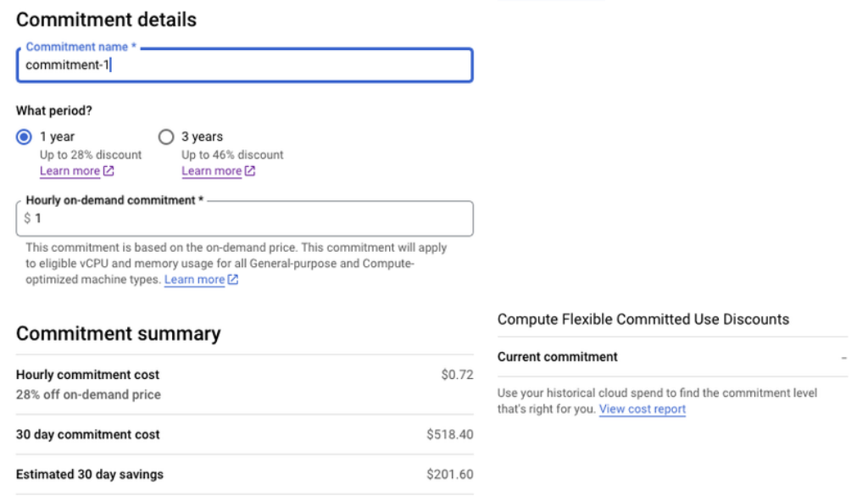
Task: Focus the Hourly on-demand commitment field
Action: 250,219
